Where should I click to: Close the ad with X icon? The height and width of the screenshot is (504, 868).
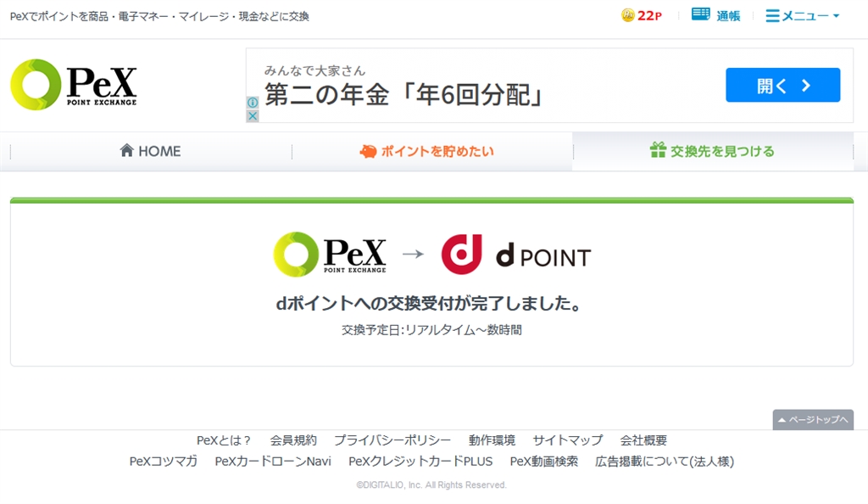253,115
